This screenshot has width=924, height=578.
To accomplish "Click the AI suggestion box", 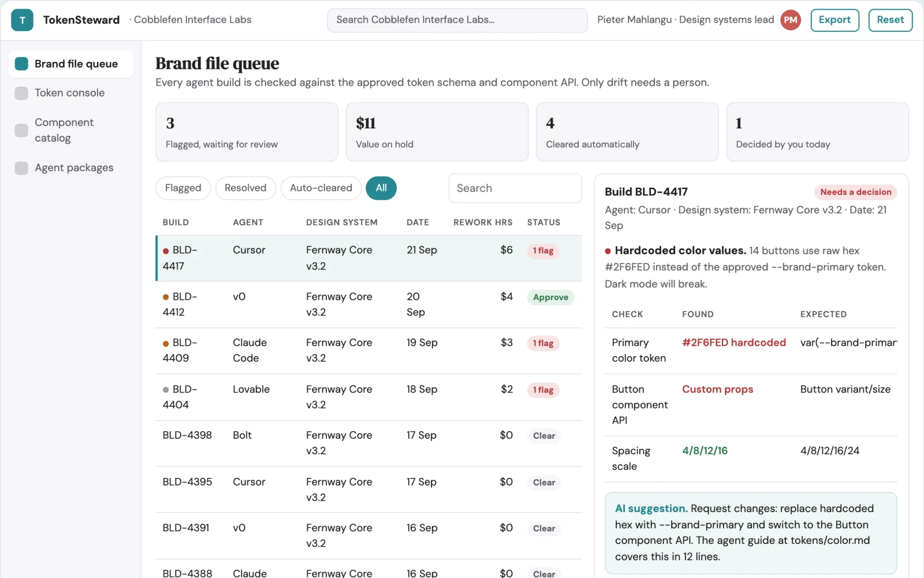I will click(x=751, y=533).
